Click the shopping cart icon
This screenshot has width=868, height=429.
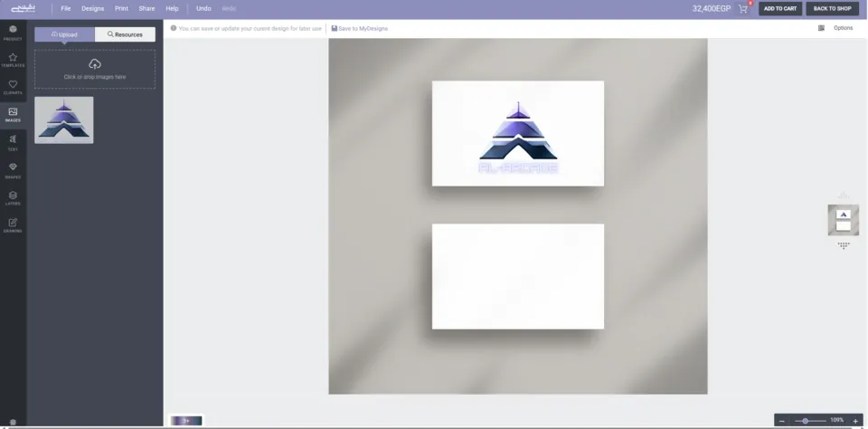click(743, 9)
